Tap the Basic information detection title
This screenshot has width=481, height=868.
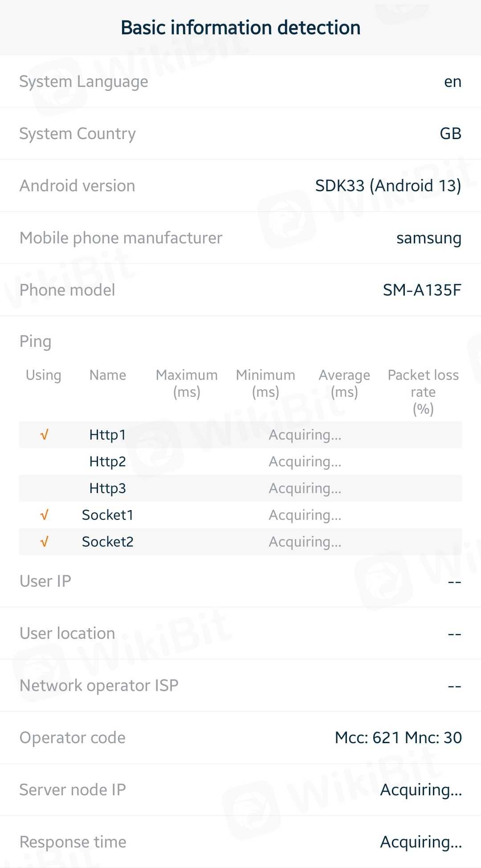point(240,28)
